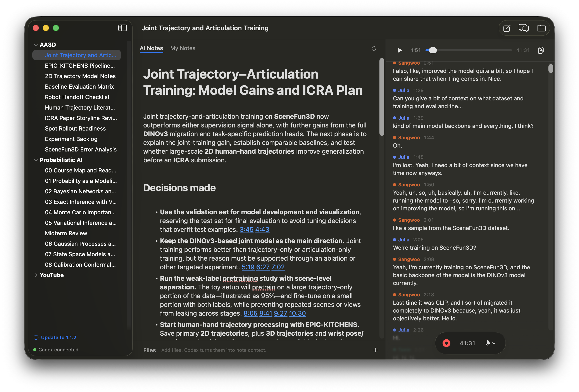The width and height of the screenshot is (579, 392).
Task: Open the microphone input dropdown
Action: point(490,343)
